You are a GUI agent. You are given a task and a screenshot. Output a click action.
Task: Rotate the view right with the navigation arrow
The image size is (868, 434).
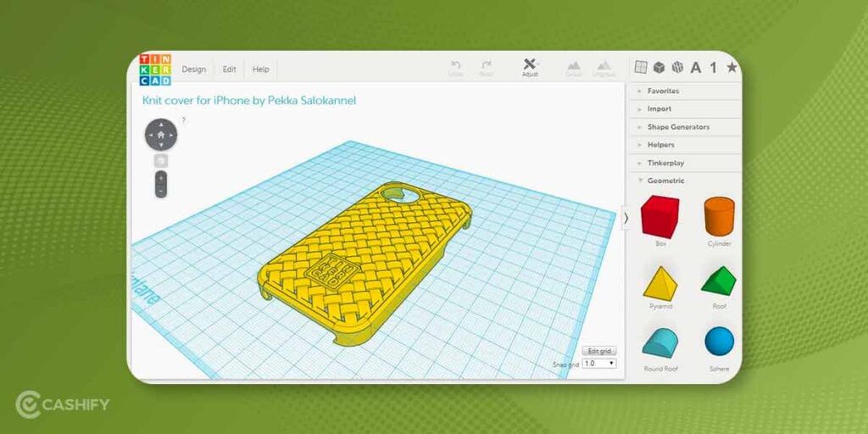click(171, 135)
